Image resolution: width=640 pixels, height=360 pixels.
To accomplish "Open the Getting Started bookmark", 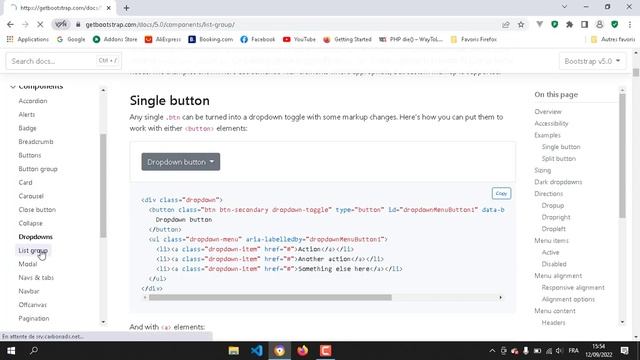I will pyautogui.click(x=347, y=39).
